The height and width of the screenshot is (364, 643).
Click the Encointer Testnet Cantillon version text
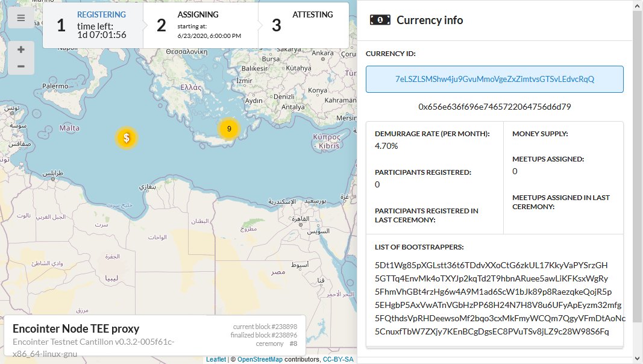click(x=93, y=348)
